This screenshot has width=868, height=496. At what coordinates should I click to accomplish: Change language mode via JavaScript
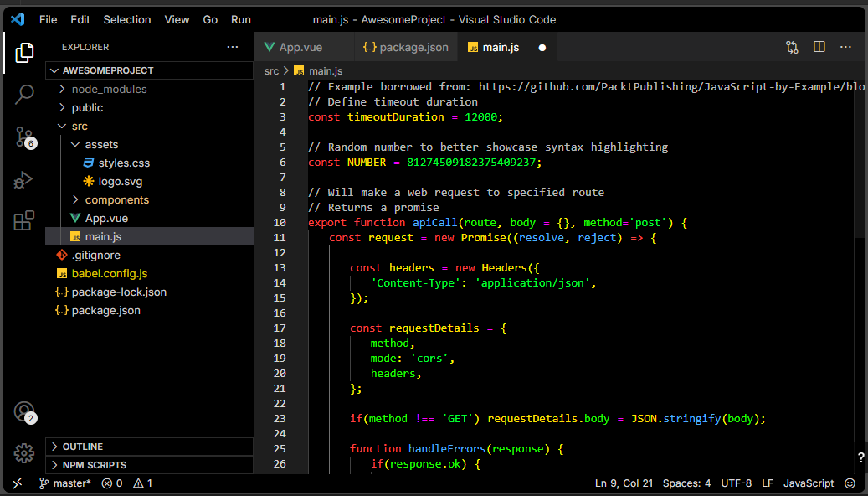pyautogui.click(x=809, y=483)
